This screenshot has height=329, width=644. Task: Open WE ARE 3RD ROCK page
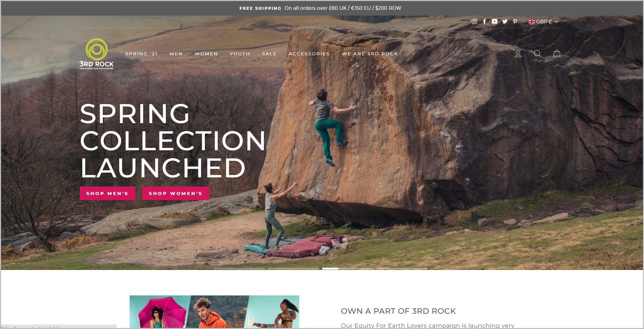click(370, 54)
